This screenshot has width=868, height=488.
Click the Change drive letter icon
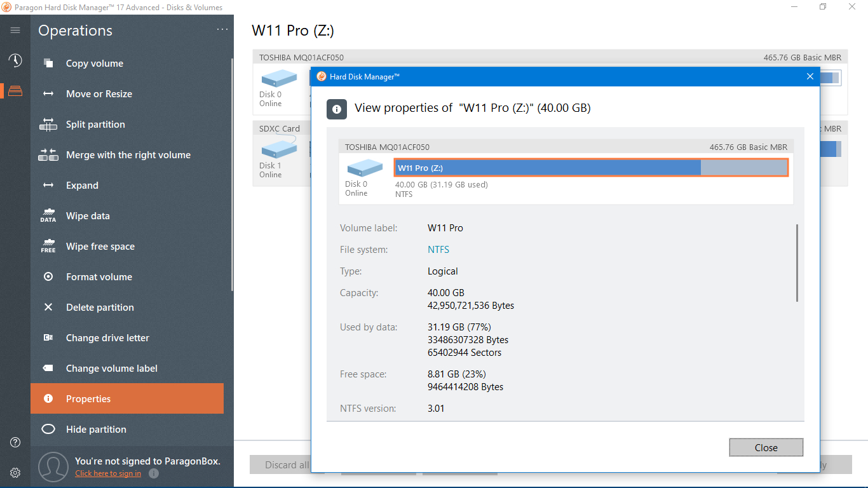(x=48, y=337)
